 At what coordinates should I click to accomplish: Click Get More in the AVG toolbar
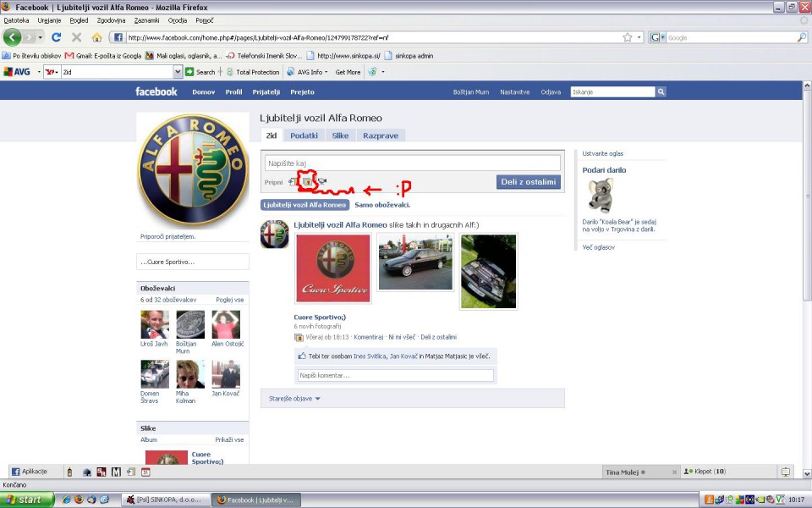coord(348,72)
